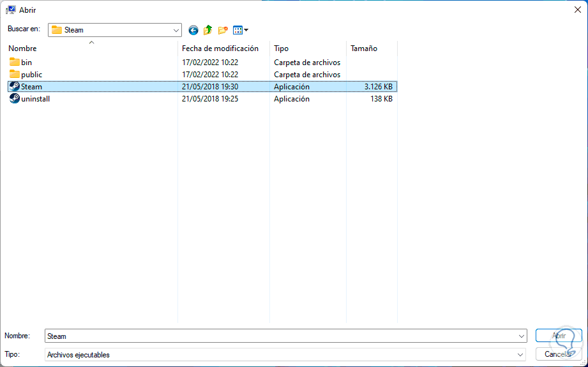
Task: Click the Steam application icon
Action: (x=15, y=86)
